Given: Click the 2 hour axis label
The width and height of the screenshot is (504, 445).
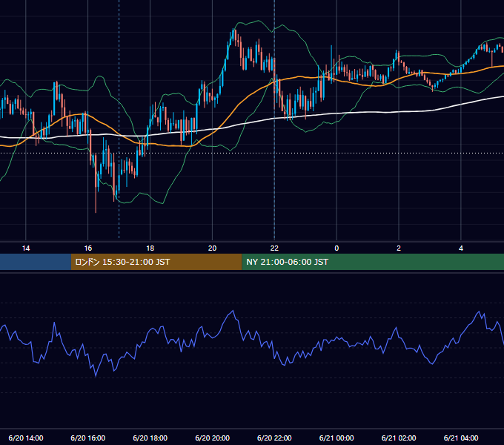Looking at the screenshot, I should coord(399,248).
